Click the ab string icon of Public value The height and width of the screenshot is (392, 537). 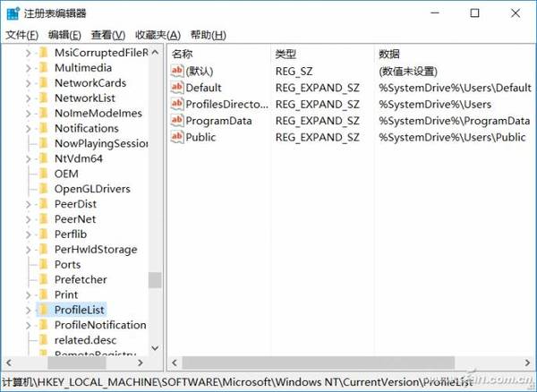click(x=177, y=137)
